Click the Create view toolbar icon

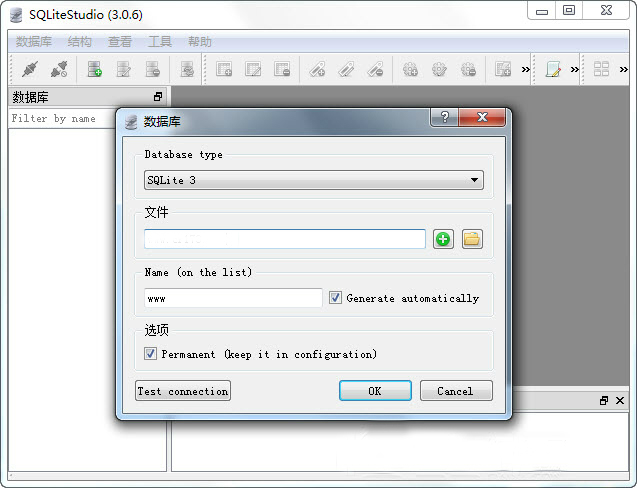[x=503, y=69]
